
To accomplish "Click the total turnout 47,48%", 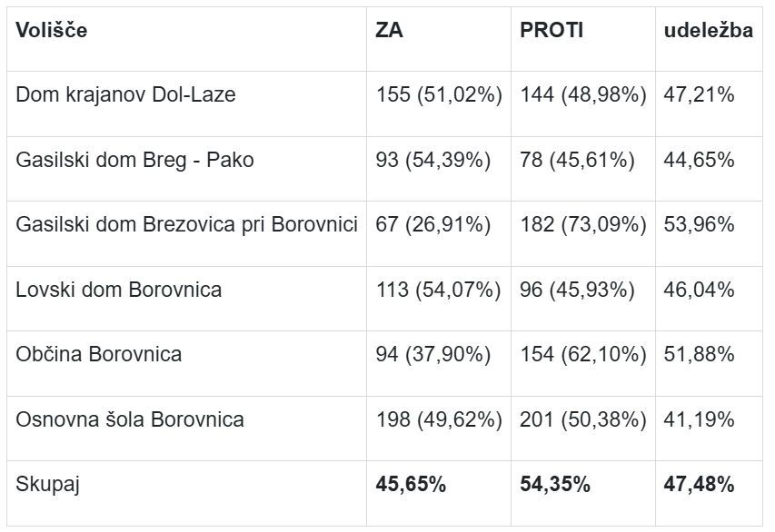I will (x=700, y=485).
